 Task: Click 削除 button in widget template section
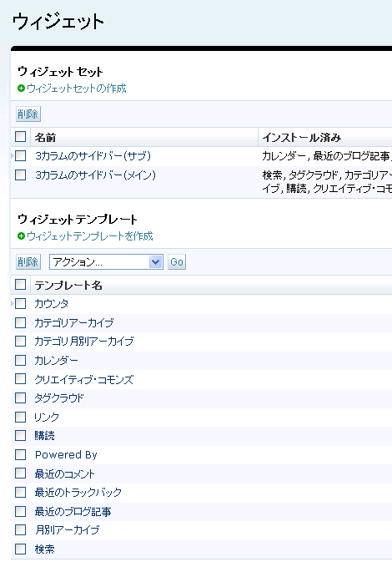tap(28, 262)
